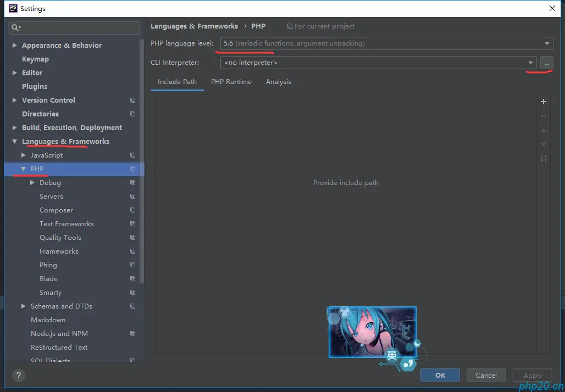Open the Markdown settings page
The height and width of the screenshot is (392, 565).
48,320
